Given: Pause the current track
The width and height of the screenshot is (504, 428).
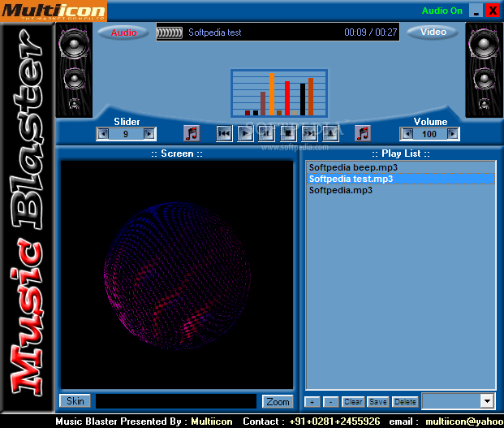Looking at the screenshot, I should [266, 133].
